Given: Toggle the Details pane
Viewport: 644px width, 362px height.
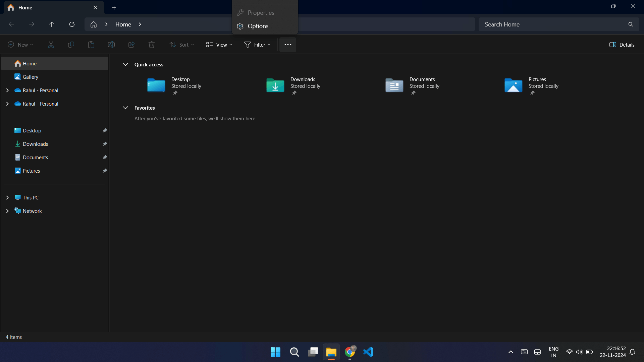Looking at the screenshot, I should click(622, 45).
